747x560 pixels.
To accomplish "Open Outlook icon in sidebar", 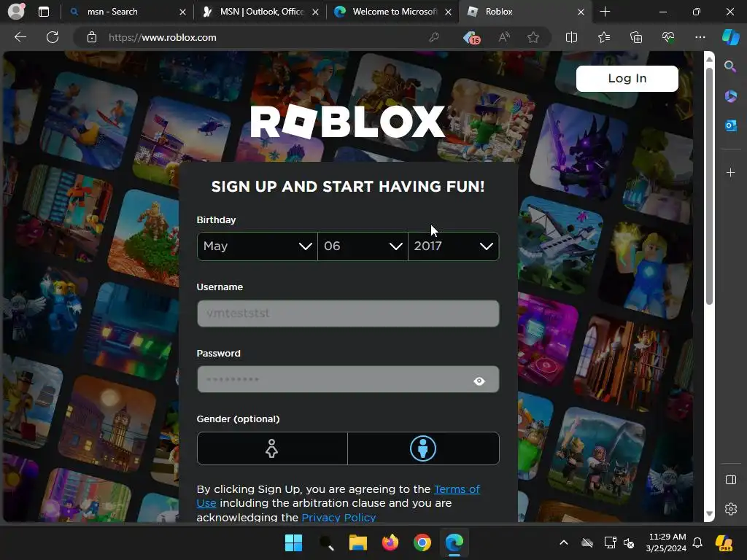I will pos(730,125).
